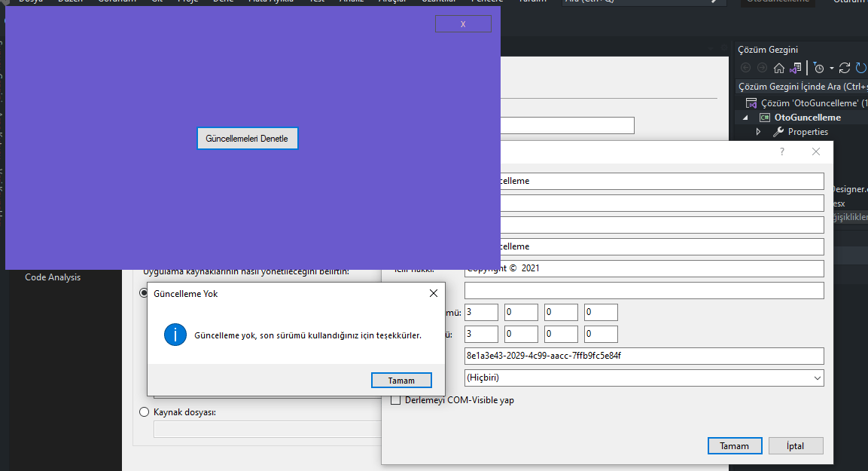The width and height of the screenshot is (868, 471).
Task: Select the Properties item in solution tree
Action: coord(808,132)
